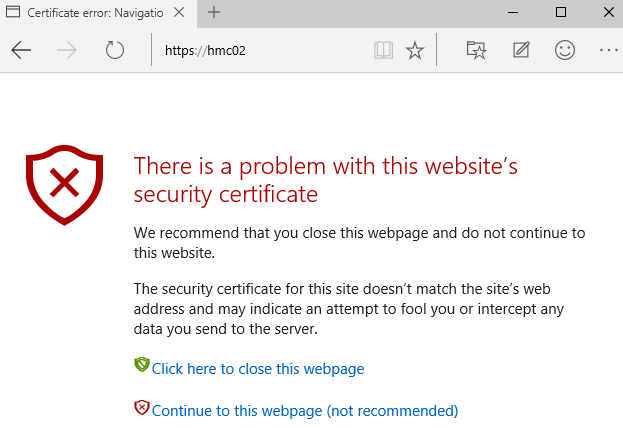Send feedback using the smiley icon
The image size is (623, 428).
(565, 50)
